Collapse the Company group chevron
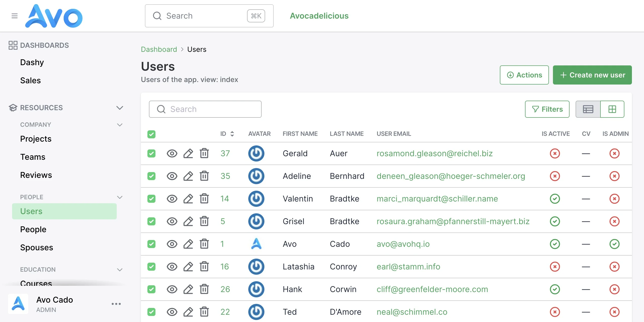The height and width of the screenshot is (322, 644). point(120,125)
